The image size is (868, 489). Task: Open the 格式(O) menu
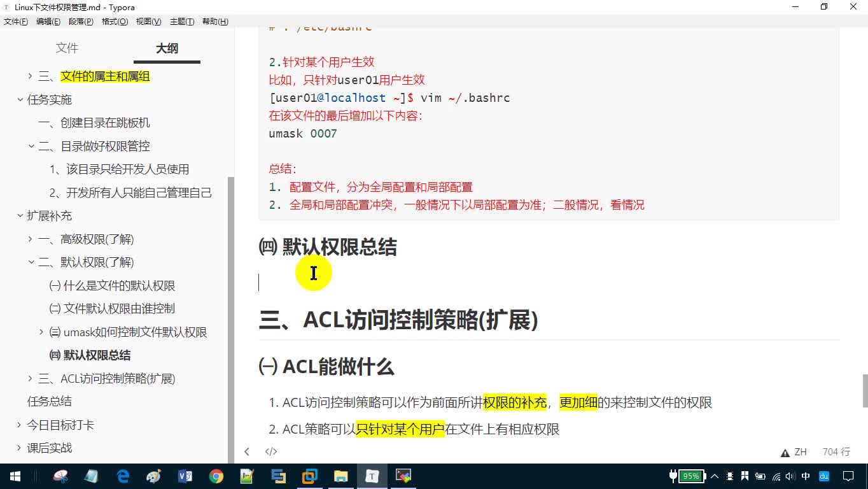coord(115,22)
